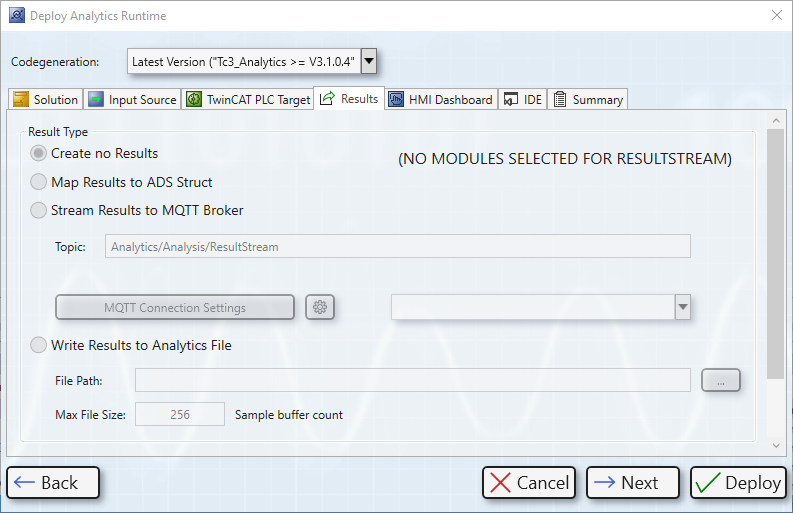The image size is (793, 513).
Task: Choose Write Results to Analytics File
Action: pyautogui.click(x=38, y=345)
